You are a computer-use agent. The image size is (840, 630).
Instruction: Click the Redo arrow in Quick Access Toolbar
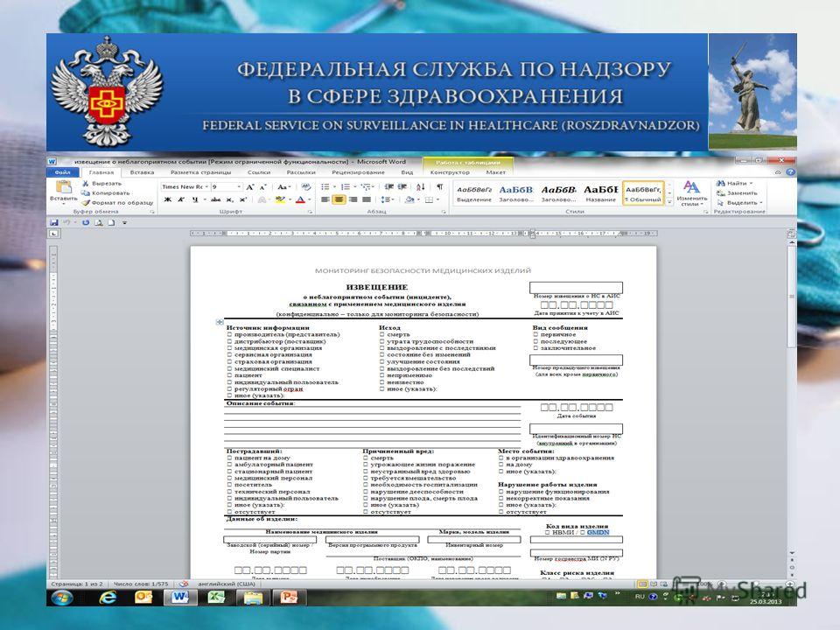coord(85,222)
